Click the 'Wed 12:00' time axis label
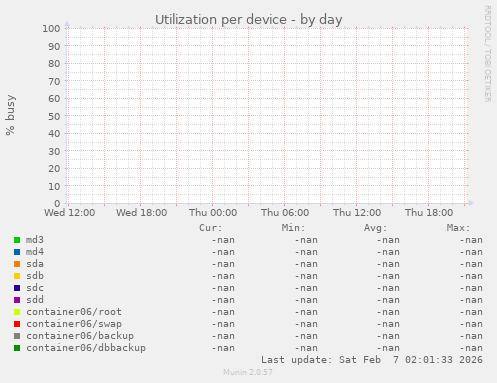This screenshot has width=497, height=383. tap(69, 213)
